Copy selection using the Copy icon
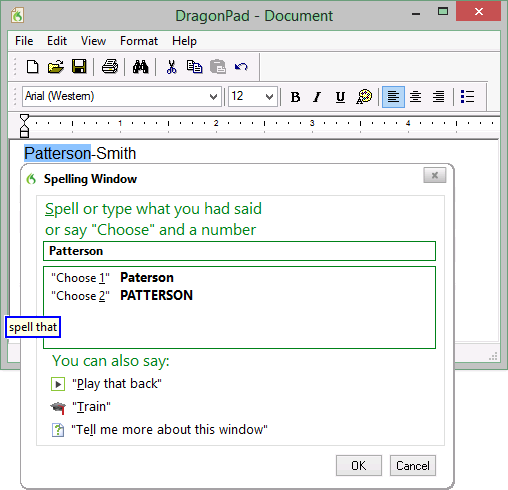Screen dimensions: 508x490 pos(194,67)
